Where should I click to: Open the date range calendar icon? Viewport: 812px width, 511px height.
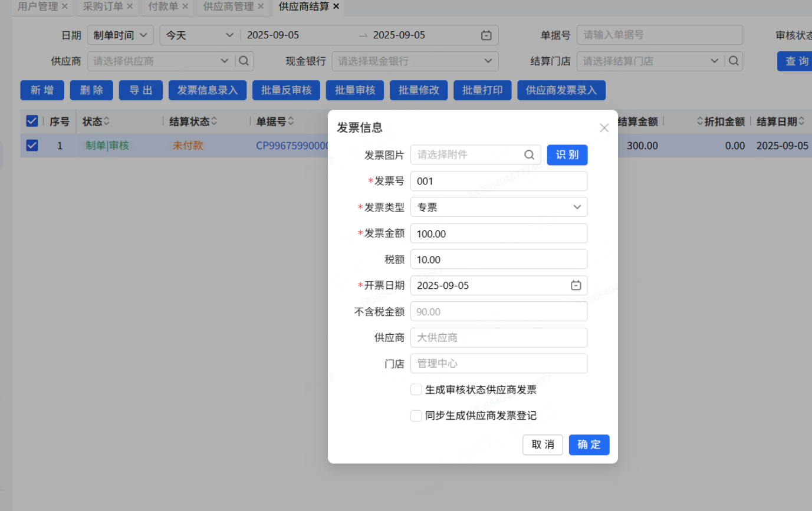pos(486,35)
